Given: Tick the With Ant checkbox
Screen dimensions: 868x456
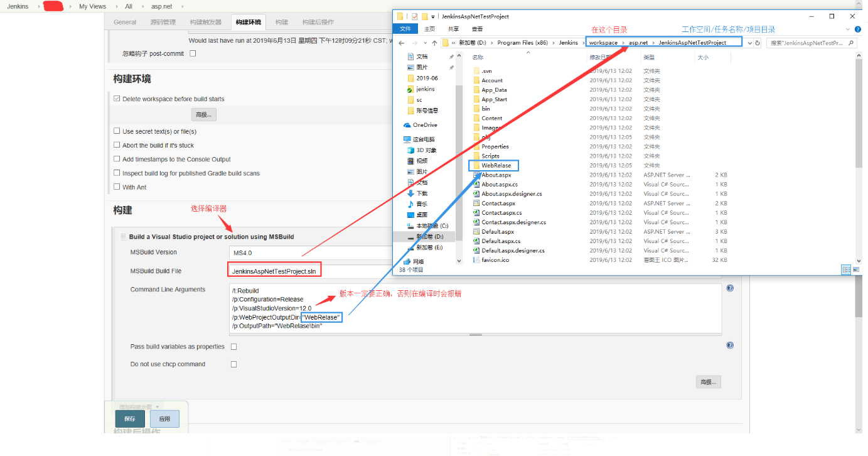Looking at the screenshot, I should [117, 187].
